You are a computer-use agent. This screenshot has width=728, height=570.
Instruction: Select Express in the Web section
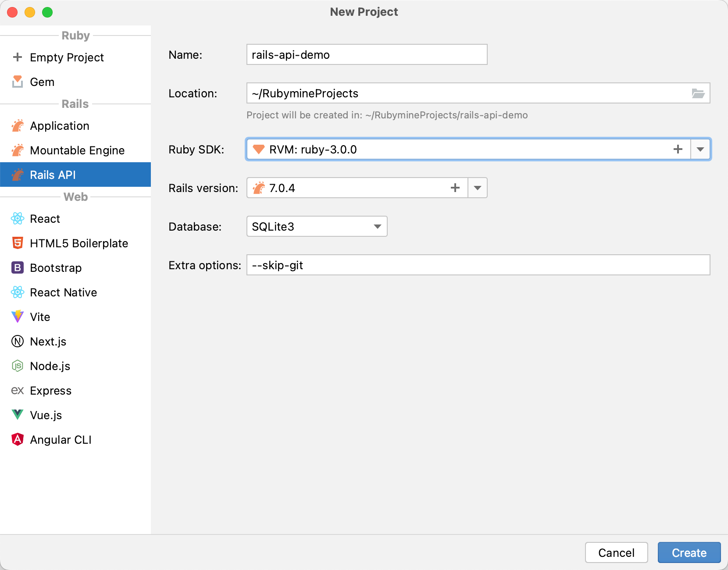[50, 390]
